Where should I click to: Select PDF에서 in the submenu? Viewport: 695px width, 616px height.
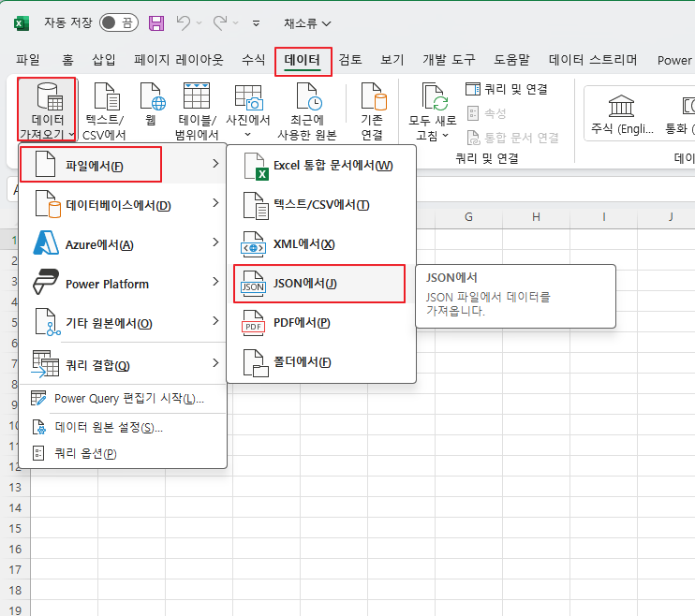[x=321, y=323]
